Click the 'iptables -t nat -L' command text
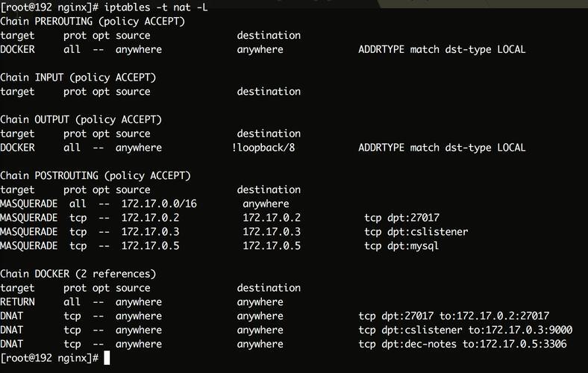 click(156, 7)
